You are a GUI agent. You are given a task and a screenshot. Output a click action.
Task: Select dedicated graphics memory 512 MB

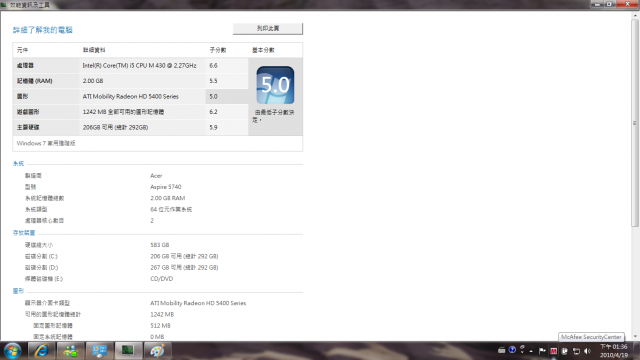[160, 326]
